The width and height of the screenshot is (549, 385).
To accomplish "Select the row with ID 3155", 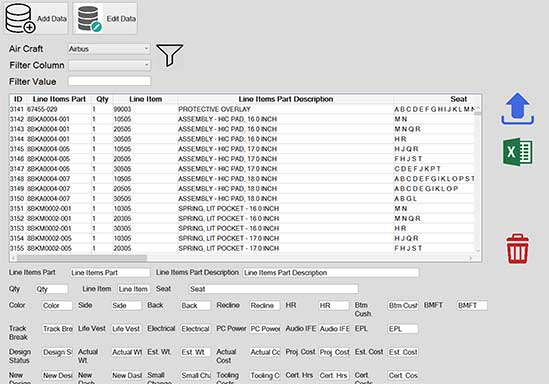I will click(x=242, y=248).
